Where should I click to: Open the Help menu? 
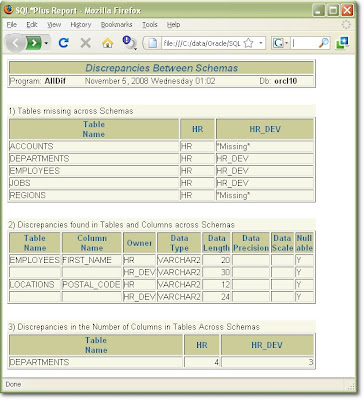173,25
